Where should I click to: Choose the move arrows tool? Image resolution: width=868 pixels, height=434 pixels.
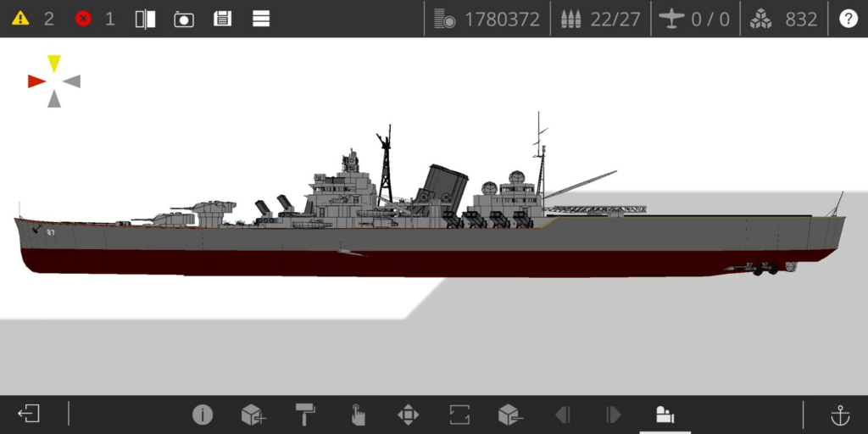click(408, 415)
